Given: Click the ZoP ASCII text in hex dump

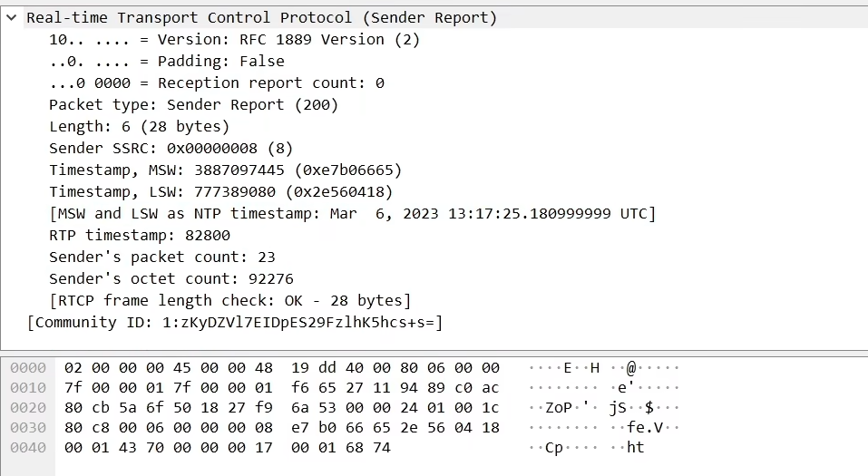Looking at the screenshot, I should click(559, 408).
